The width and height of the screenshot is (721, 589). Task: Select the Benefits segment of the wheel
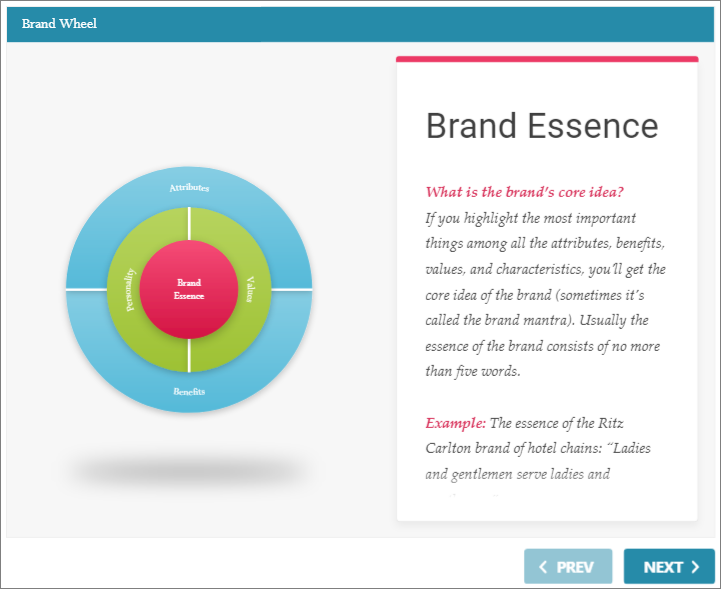click(189, 391)
